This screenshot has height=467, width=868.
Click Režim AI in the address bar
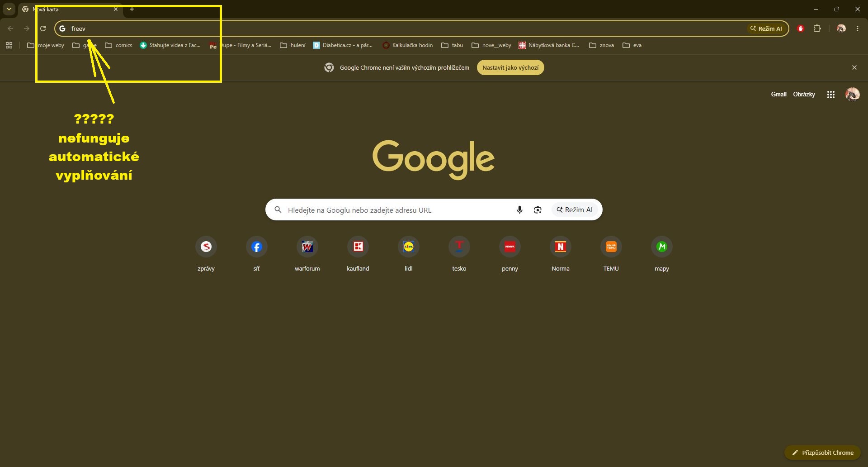point(766,29)
